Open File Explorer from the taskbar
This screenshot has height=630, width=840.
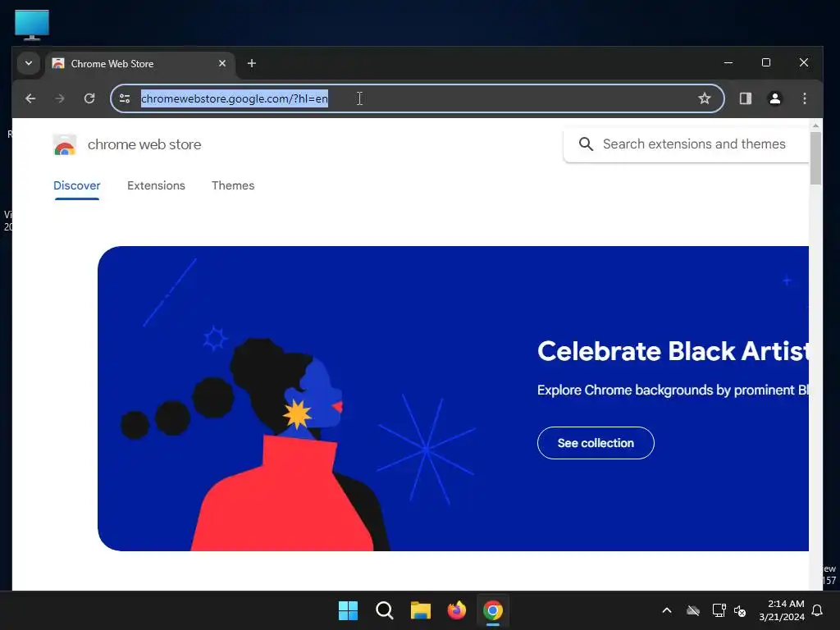[x=421, y=610]
